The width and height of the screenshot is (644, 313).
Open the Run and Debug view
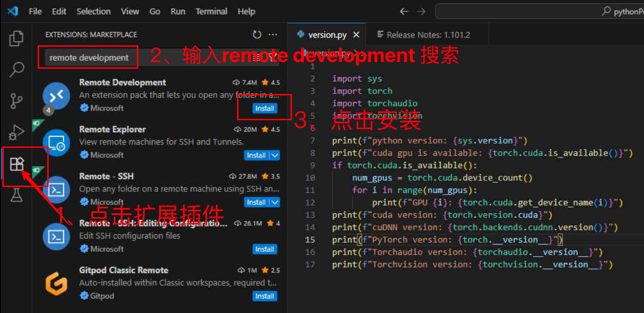[x=16, y=133]
